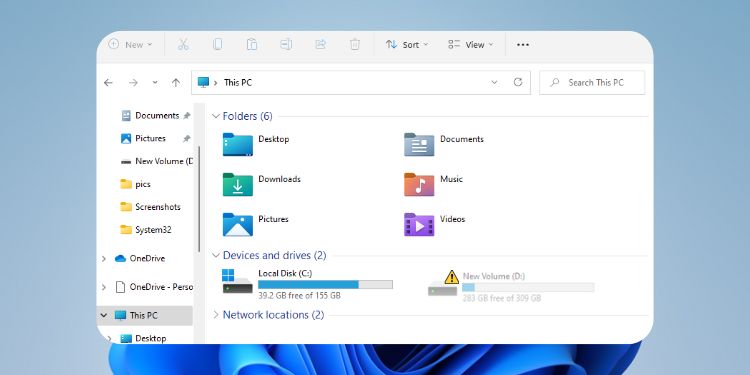Click '39.2 GB free of 155 GB' text
This screenshot has height=375, width=750.
point(299,296)
